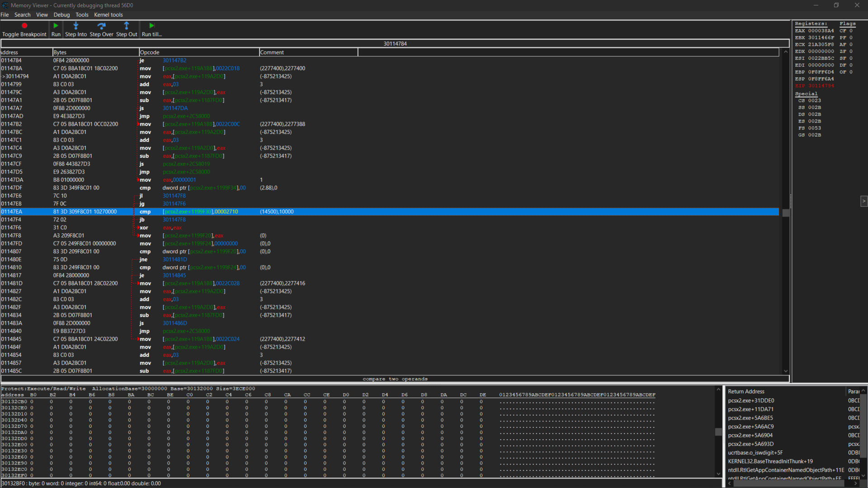The image size is (868, 488).
Task: Click the Toggle Breakpoint red circle icon
Action: 24,26
